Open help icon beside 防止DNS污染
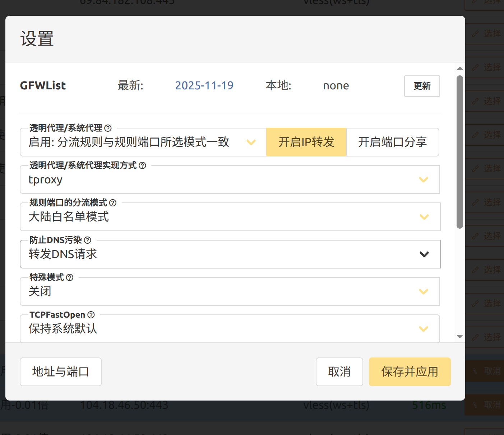Image resolution: width=504 pixels, height=435 pixels. pos(87,240)
